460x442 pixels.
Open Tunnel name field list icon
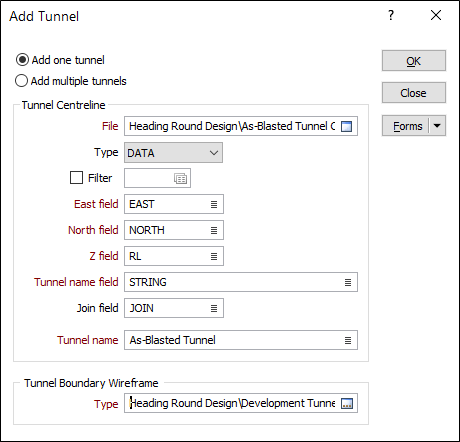coord(348,282)
